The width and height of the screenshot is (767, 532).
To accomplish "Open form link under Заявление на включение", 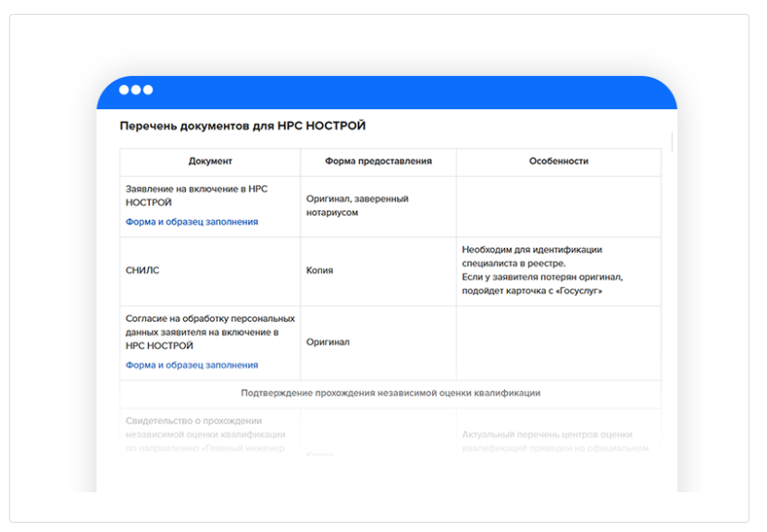I will (192, 222).
